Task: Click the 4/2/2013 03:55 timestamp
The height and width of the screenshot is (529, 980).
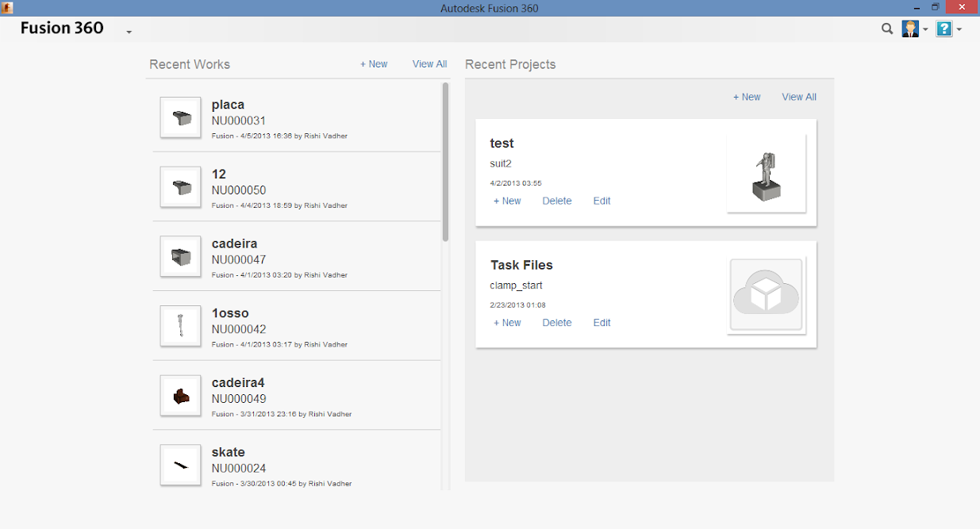Action: 516,183
